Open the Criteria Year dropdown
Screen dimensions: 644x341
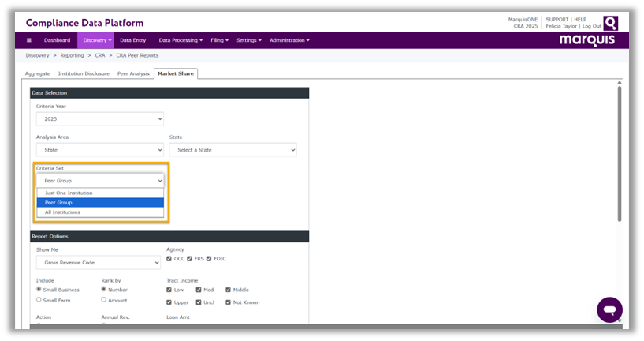click(x=99, y=119)
